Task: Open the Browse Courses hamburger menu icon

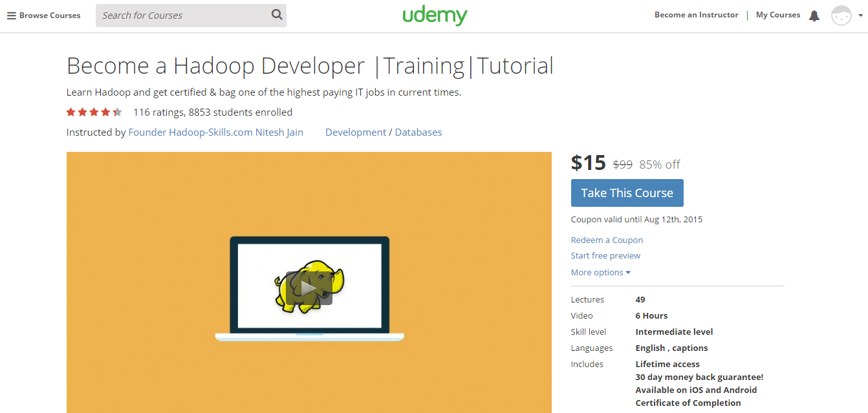Action: click(x=11, y=16)
